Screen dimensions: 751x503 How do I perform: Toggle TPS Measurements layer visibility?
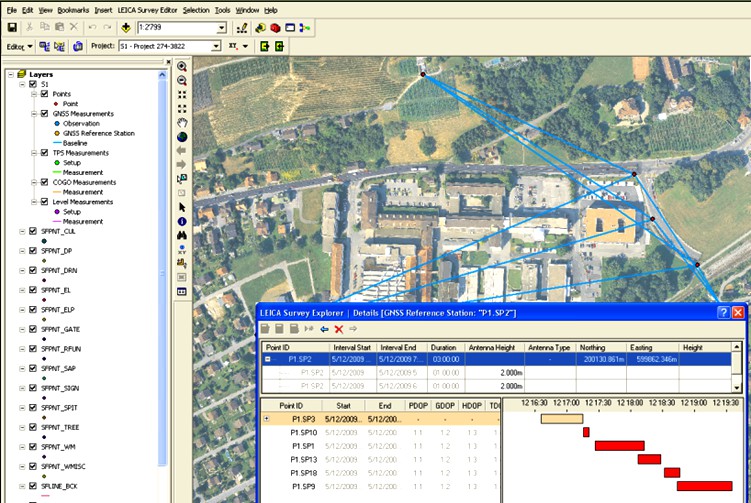click(x=45, y=153)
